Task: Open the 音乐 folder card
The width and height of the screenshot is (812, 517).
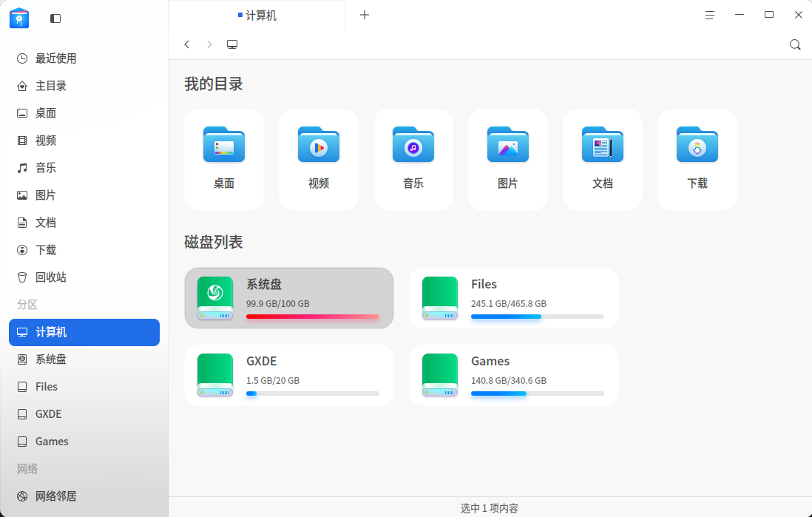Action: (413, 160)
